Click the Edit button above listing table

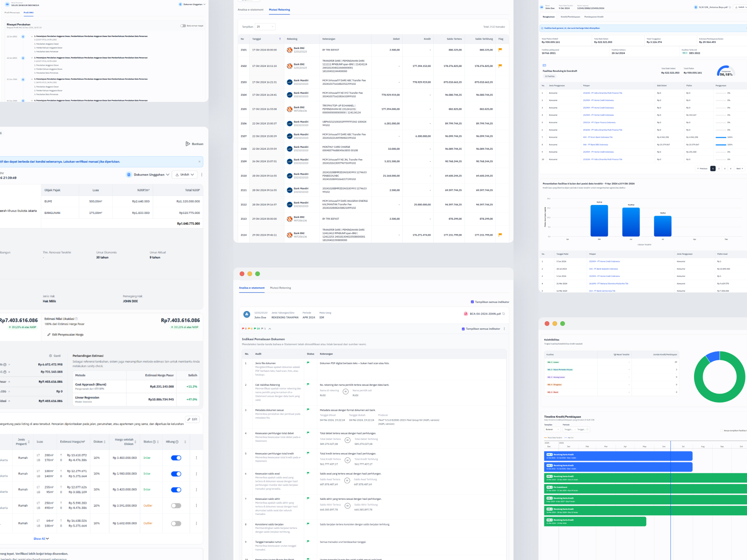193,419
